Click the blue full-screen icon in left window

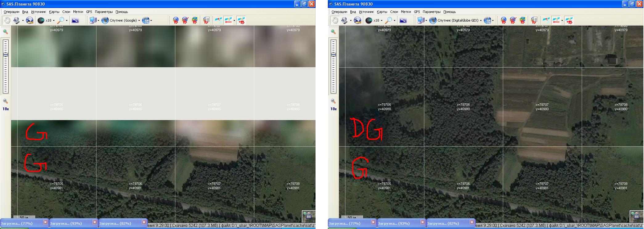[x=75, y=20]
